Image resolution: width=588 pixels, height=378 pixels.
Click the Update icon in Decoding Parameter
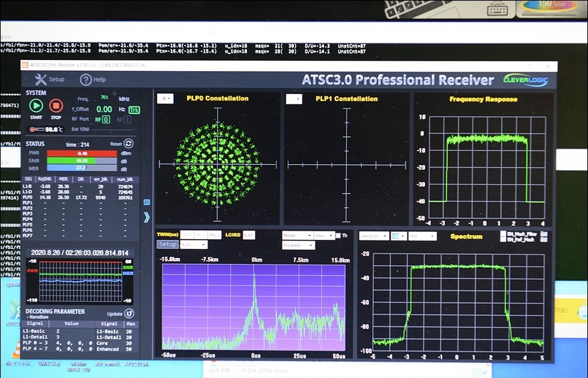[129, 313]
